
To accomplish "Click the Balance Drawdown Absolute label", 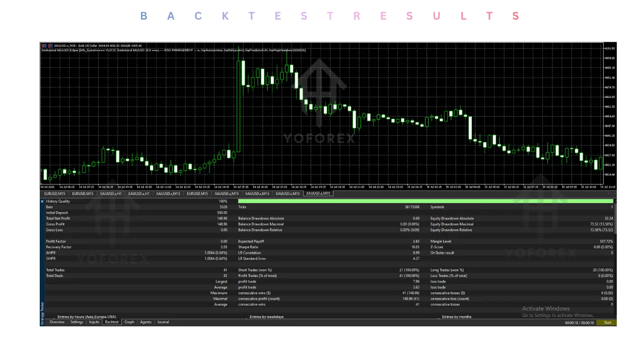I will point(261,219).
